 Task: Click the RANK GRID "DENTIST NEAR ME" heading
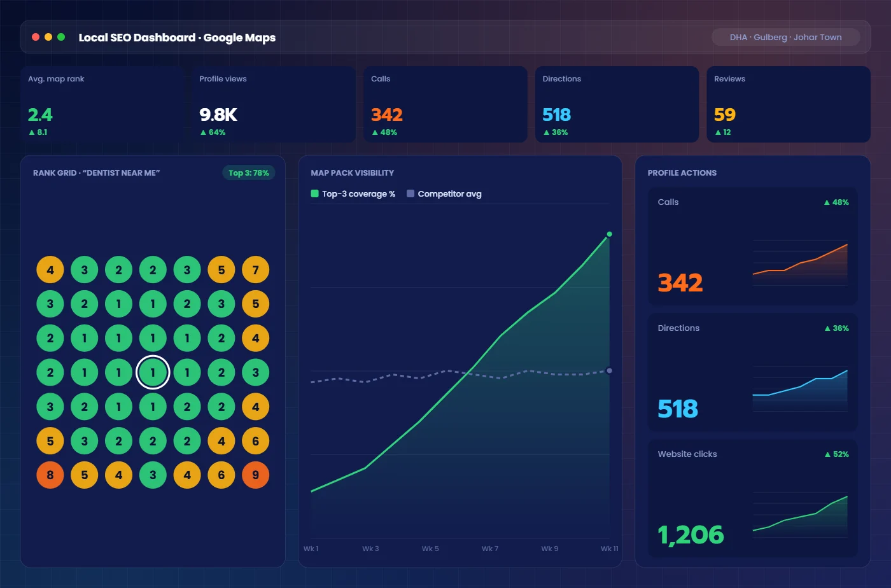(x=96, y=172)
